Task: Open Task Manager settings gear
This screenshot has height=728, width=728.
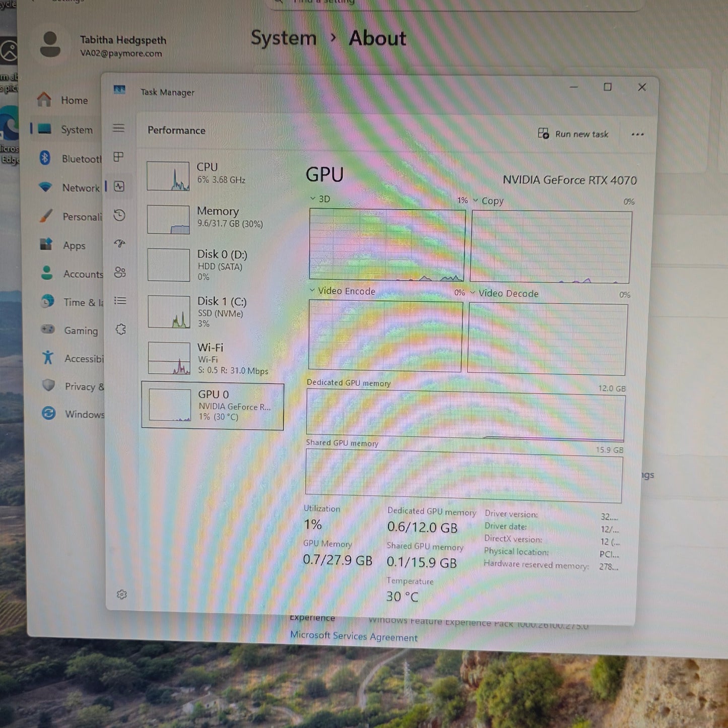Action: pyautogui.click(x=121, y=594)
